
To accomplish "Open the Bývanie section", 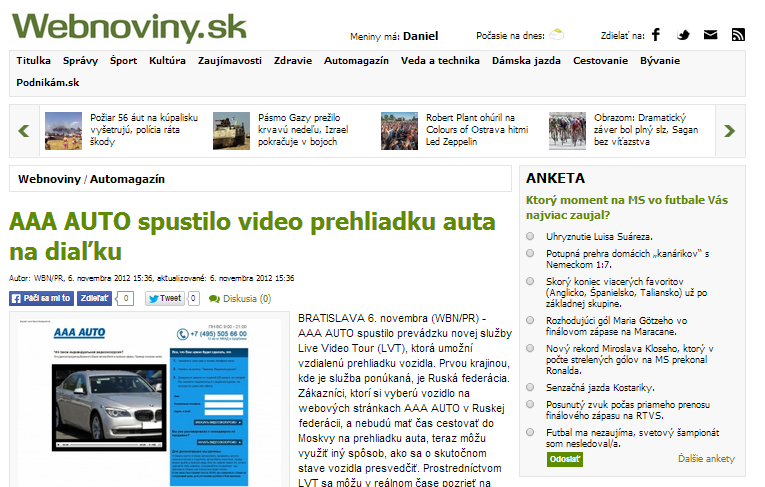I will click(x=660, y=61).
